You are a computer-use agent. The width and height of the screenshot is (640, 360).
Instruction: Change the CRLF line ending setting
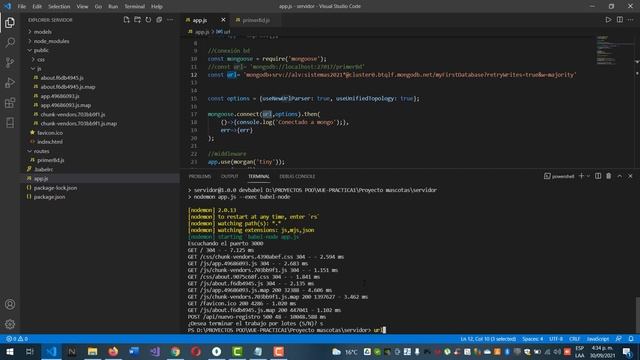(x=575, y=339)
